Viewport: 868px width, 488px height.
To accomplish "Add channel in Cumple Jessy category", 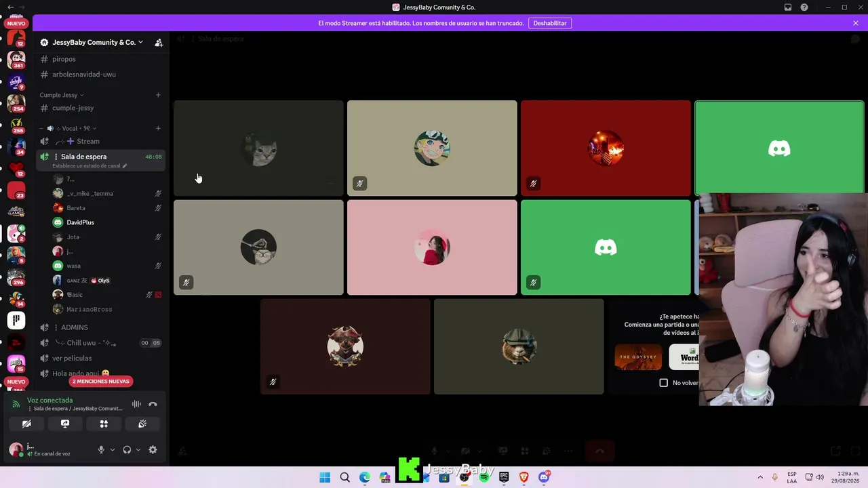I will 158,95.
